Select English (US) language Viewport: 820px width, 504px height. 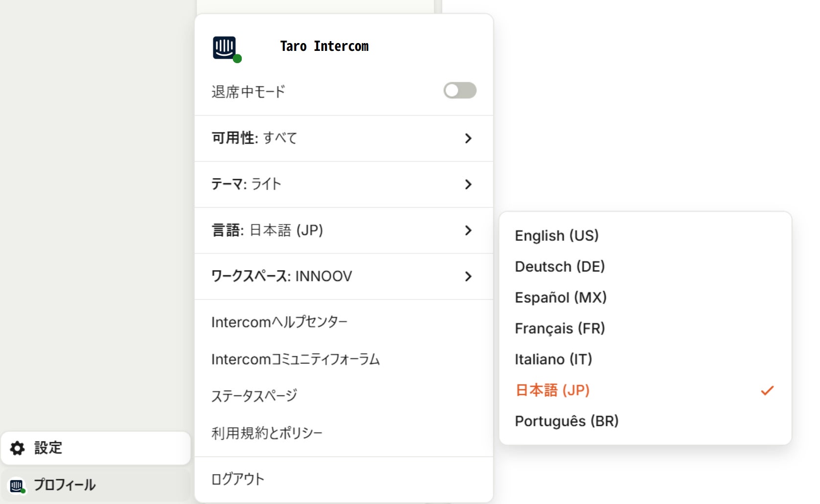(557, 236)
